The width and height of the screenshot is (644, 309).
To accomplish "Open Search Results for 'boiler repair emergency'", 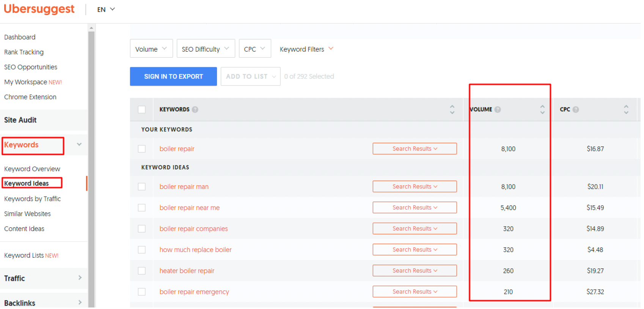I will coord(415,292).
